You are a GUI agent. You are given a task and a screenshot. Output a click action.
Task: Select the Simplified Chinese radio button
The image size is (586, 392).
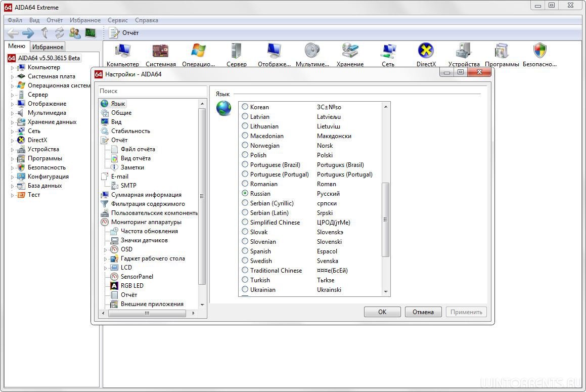pos(245,222)
